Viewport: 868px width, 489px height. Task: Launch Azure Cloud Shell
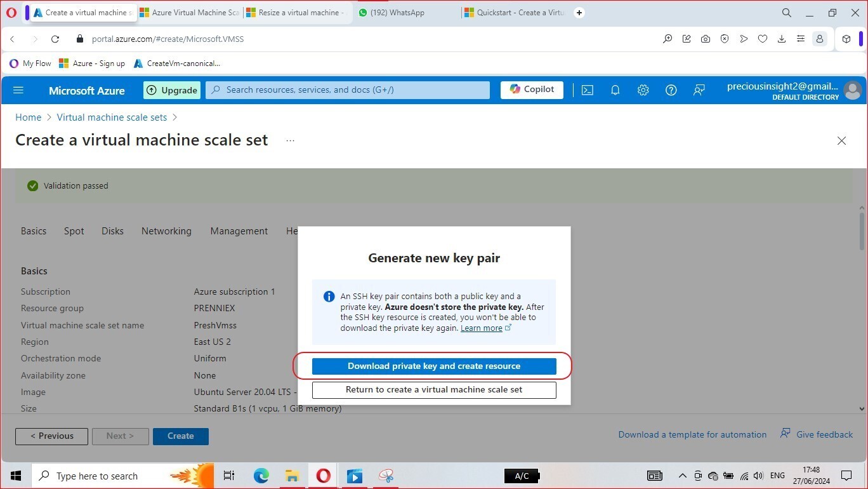(x=588, y=90)
